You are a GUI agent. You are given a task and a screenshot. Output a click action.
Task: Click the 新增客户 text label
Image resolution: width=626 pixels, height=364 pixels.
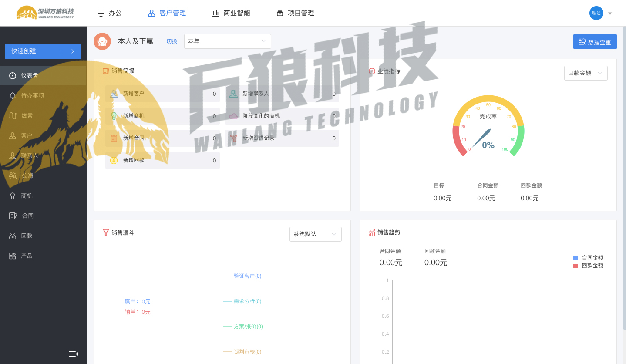tap(134, 94)
